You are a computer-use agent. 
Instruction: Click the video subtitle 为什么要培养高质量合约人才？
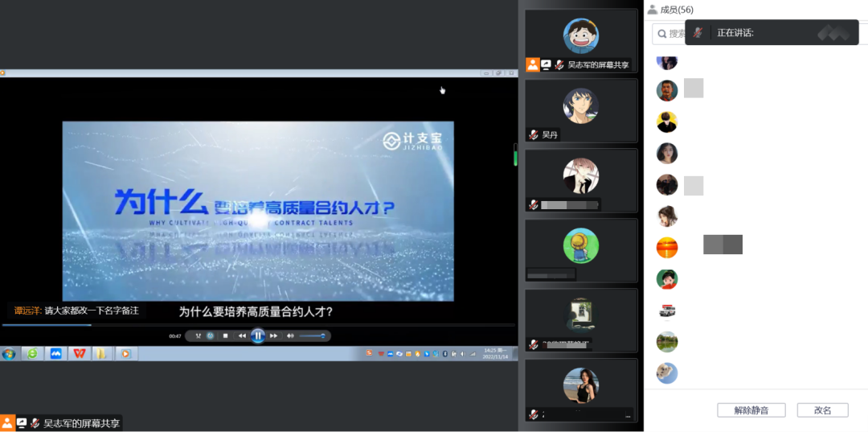(256, 312)
